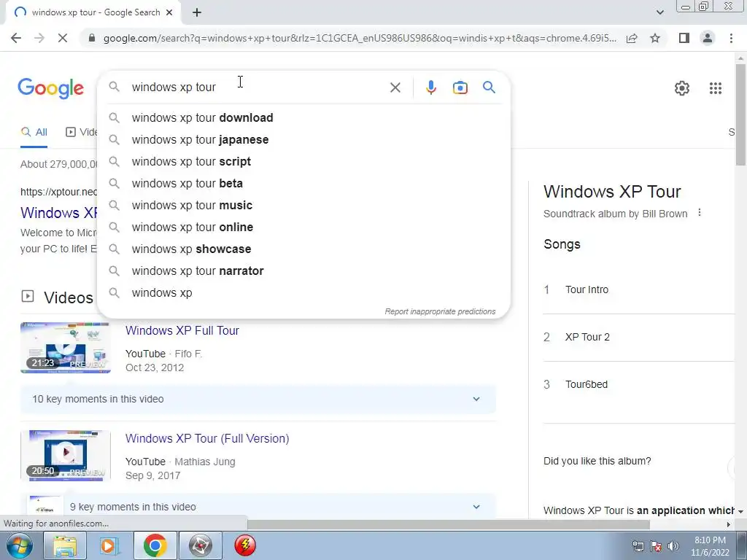Open the tab search chevron in the title bar

(659, 12)
